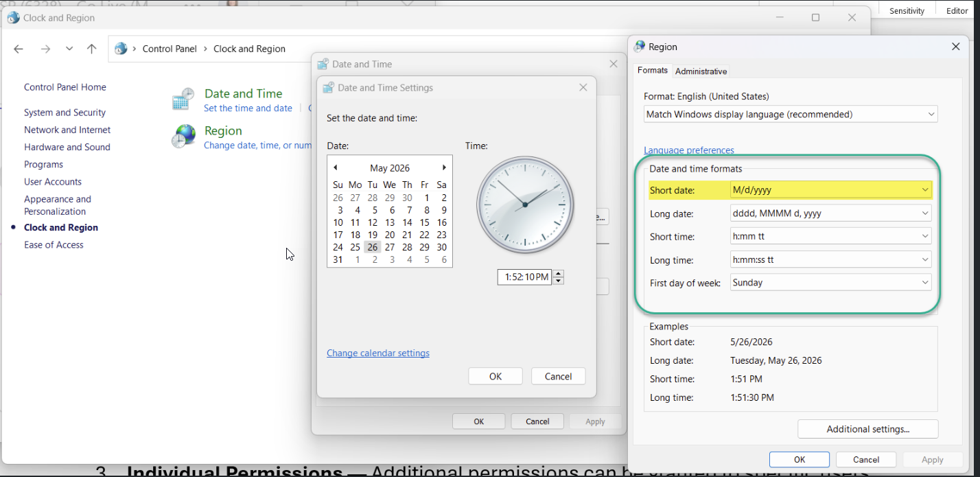This screenshot has width=980, height=477.
Task: Click the Date and Time clock icon
Action: [183, 100]
